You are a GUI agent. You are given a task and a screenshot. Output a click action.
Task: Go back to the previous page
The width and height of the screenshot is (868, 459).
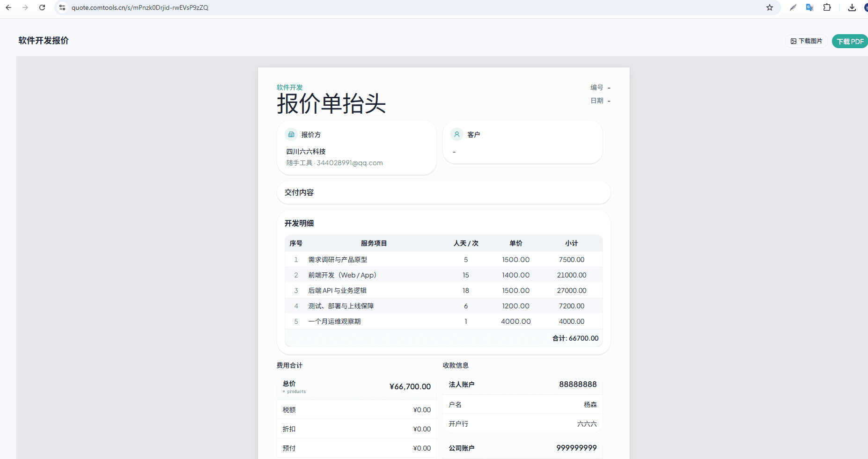click(8, 7)
